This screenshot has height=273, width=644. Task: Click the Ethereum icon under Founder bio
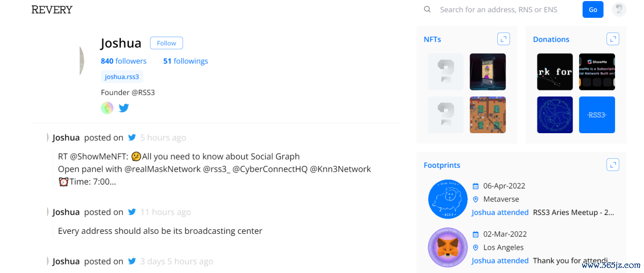pyautogui.click(x=107, y=108)
